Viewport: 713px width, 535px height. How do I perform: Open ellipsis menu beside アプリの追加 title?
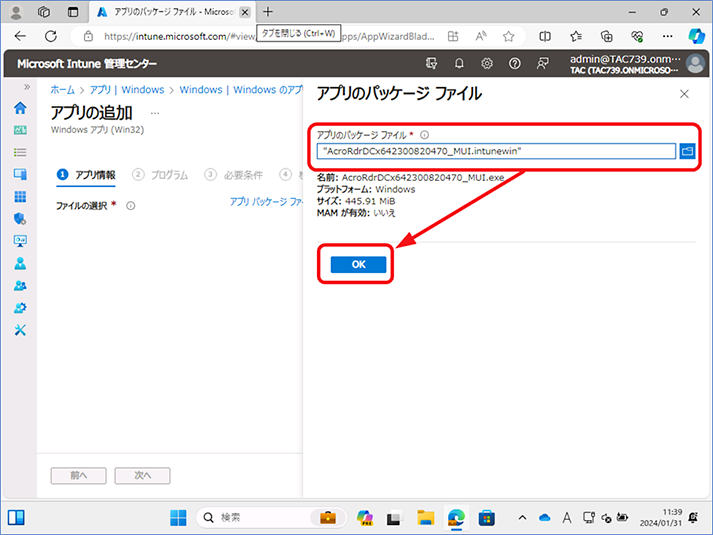point(155,113)
